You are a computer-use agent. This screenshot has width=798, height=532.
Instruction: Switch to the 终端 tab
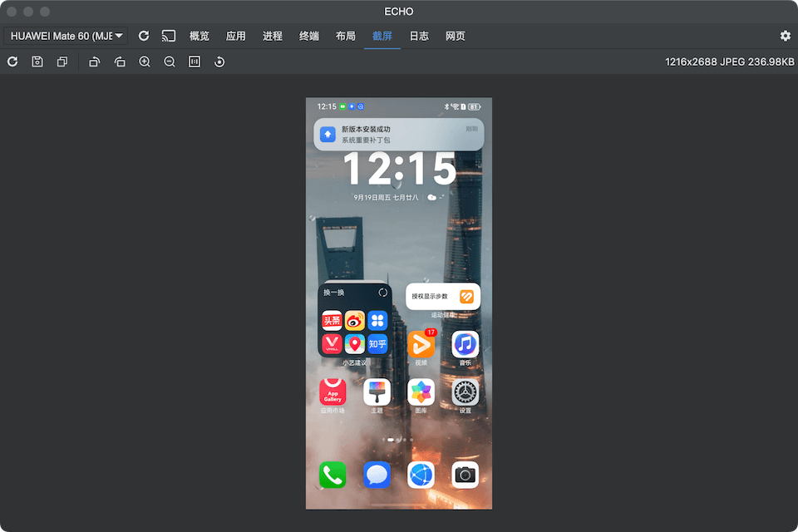point(308,36)
